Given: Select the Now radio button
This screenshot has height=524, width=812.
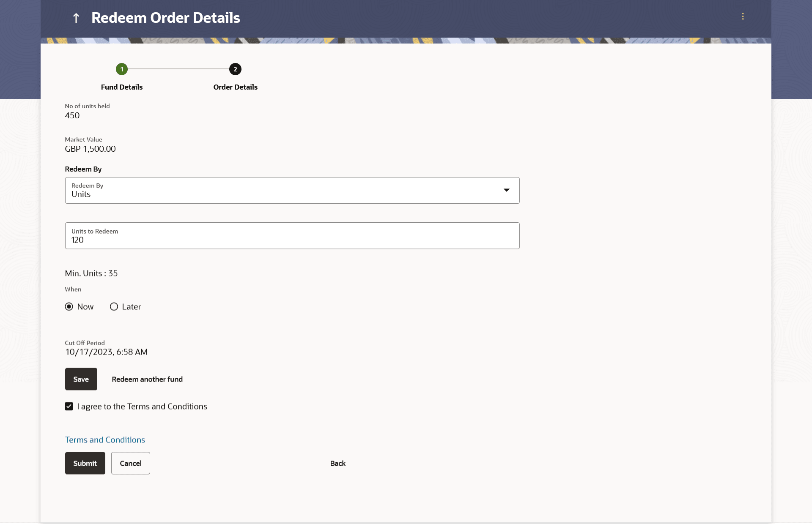Looking at the screenshot, I should coord(69,307).
